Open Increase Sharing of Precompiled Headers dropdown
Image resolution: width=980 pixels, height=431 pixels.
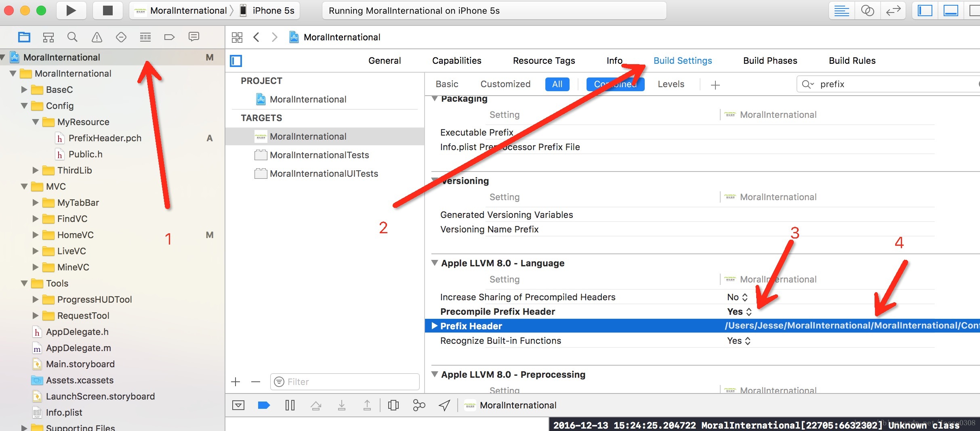[x=737, y=297]
